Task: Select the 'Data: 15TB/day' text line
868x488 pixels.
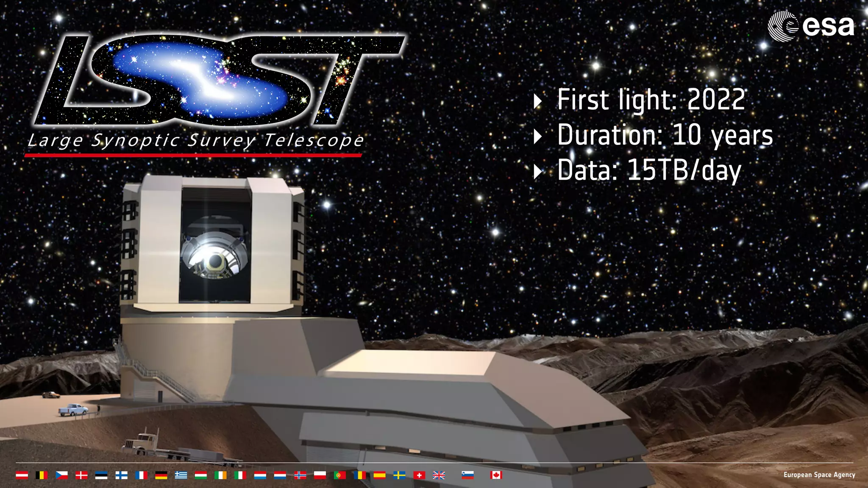Action: coord(649,170)
